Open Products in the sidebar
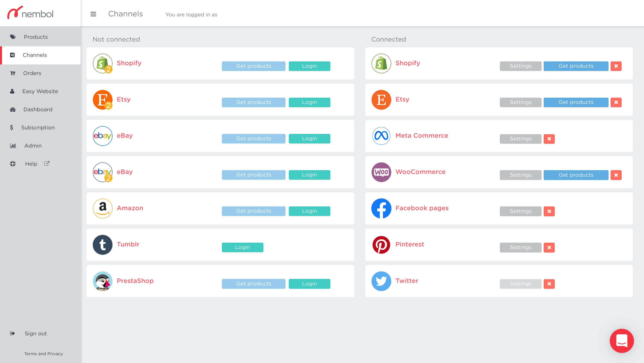644x363 pixels. click(x=40, y=37)
